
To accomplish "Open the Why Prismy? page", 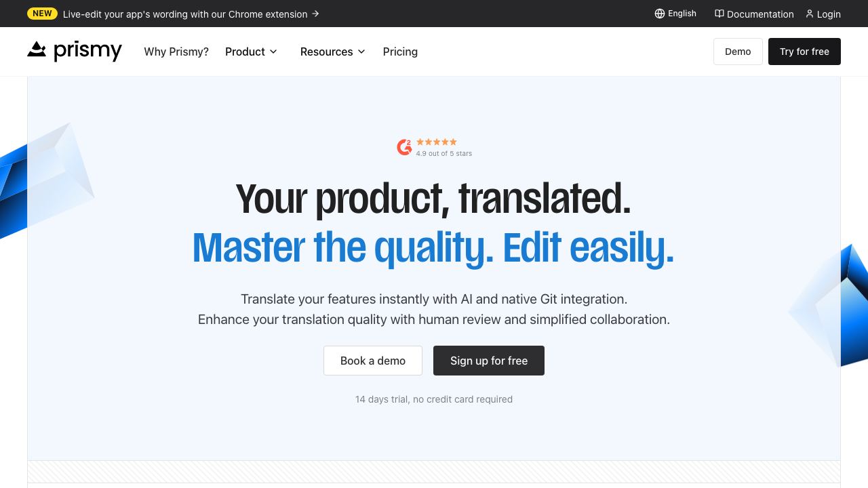I will point(176,52).
